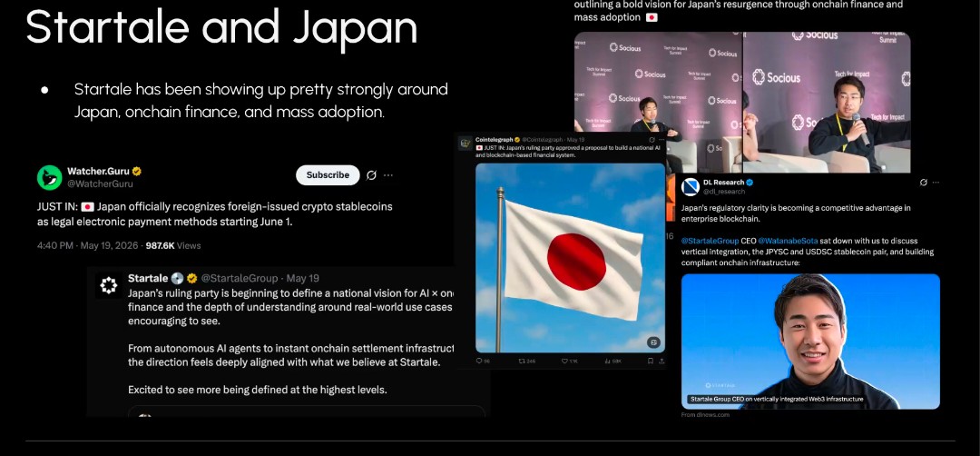This screenshot has width=980, height=456.
Task: Click the share icon under the Cointelegraph tweet
Action: click(661, 361)
